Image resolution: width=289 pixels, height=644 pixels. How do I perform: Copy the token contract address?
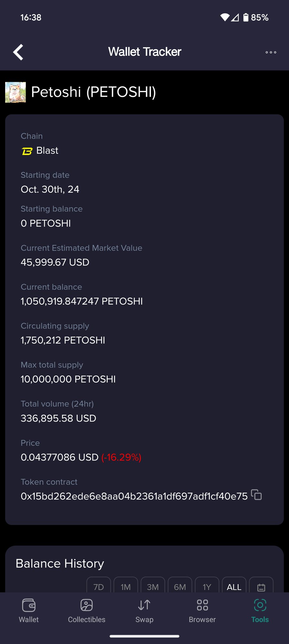point(256,495)
